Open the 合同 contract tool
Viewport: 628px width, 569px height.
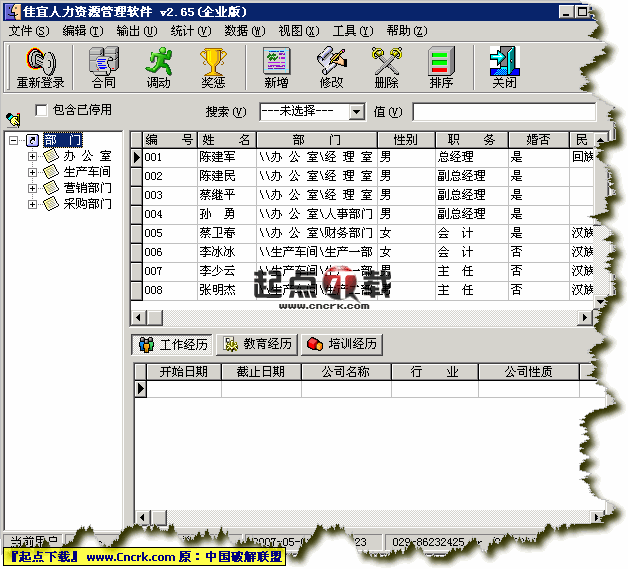pos(103,67)
